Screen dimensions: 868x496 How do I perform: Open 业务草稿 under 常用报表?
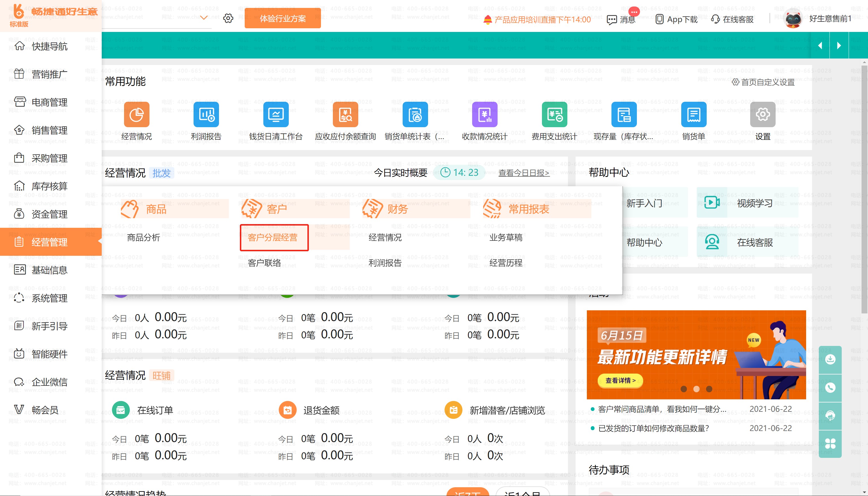pos(506,237)
